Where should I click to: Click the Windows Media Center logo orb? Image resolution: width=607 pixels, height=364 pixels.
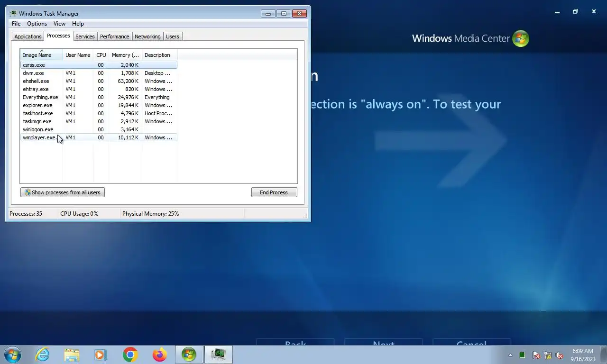[521, 38]
